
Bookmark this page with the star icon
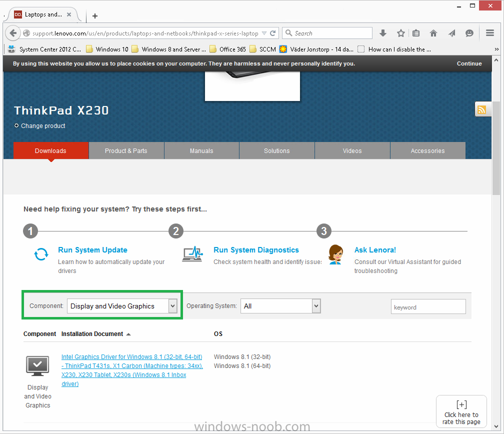click(400, 33)
